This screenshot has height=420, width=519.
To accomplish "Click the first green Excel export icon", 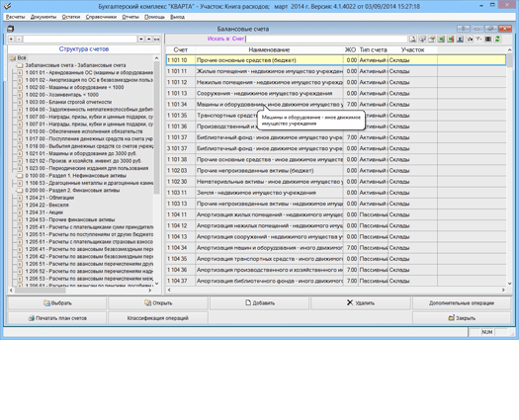I will (441, 40).
